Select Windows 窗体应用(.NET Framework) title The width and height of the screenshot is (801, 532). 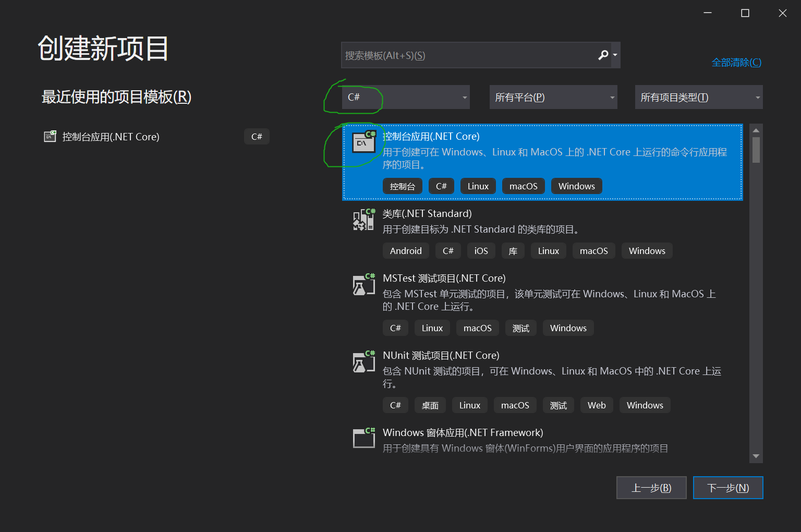click(x=463, y=432)
